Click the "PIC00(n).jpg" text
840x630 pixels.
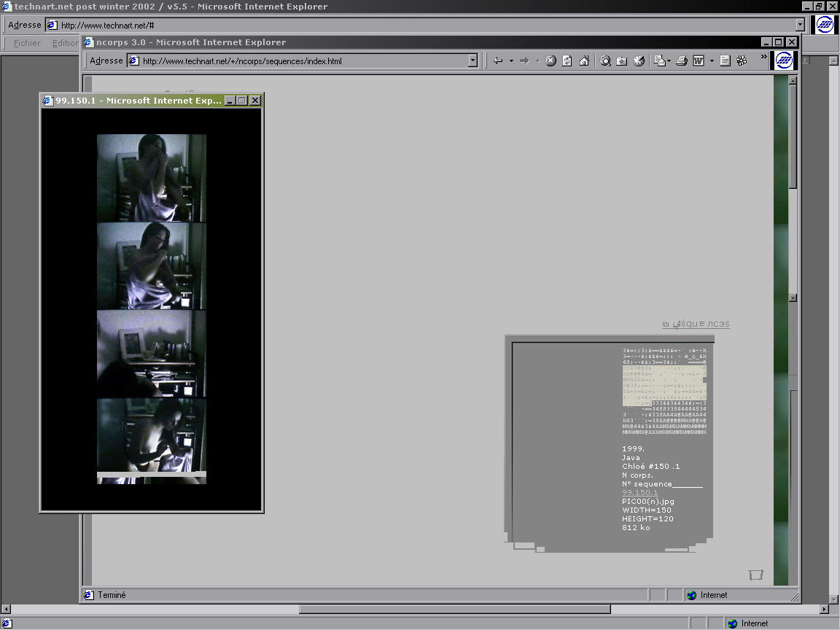tap(648, 502)
